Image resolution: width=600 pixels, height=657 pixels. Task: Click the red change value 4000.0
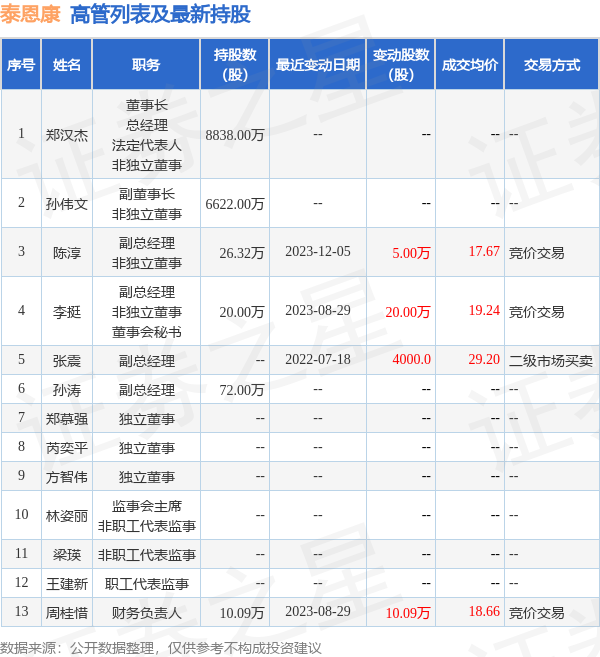(x=411, y=360)
